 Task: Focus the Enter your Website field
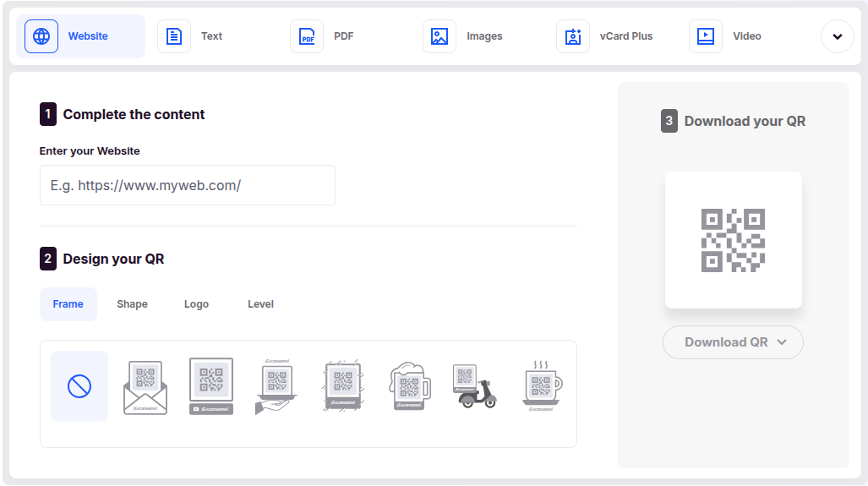188,185
